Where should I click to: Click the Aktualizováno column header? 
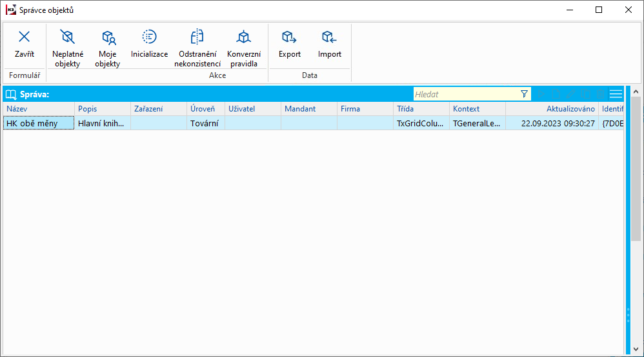tap(552, 109)
